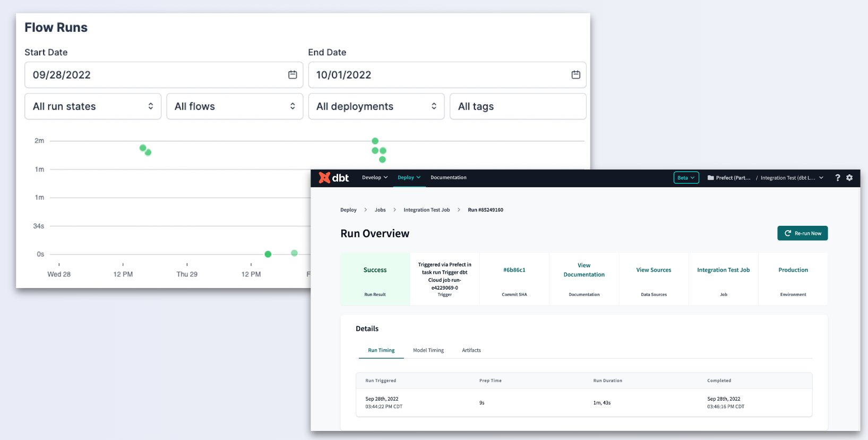Open the settings gear icon
Image resolution: width=868 pixels, height=440 pixels.
click(x=849, y=177)
